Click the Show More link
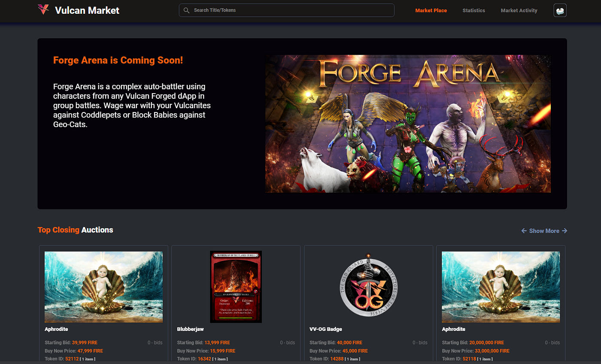Screen dimensions: 601x364 544,231
